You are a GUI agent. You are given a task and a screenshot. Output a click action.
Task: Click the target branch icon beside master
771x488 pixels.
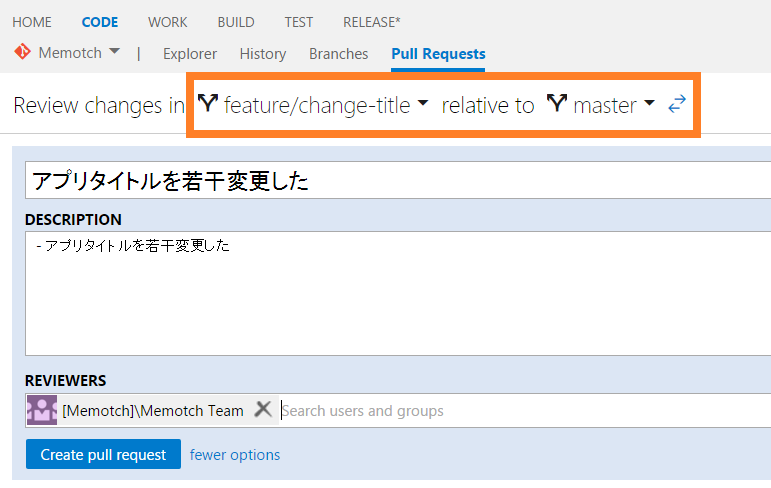557,103
